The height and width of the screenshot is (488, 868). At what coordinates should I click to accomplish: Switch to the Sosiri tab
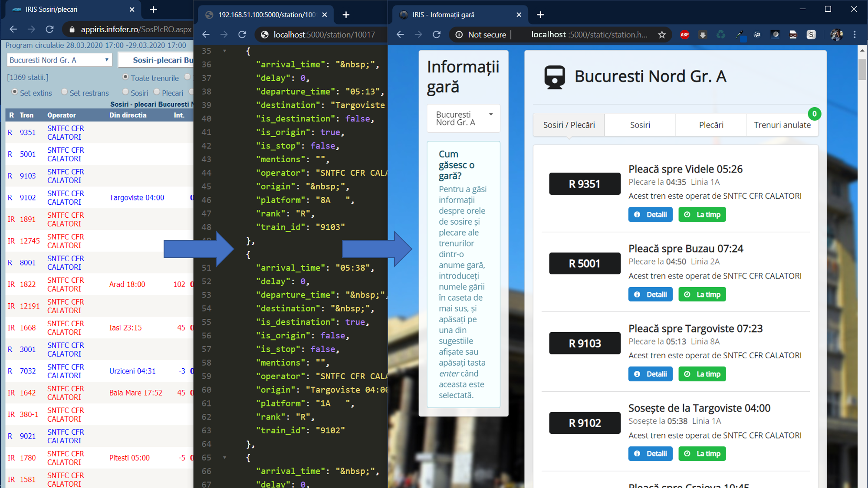640,125
